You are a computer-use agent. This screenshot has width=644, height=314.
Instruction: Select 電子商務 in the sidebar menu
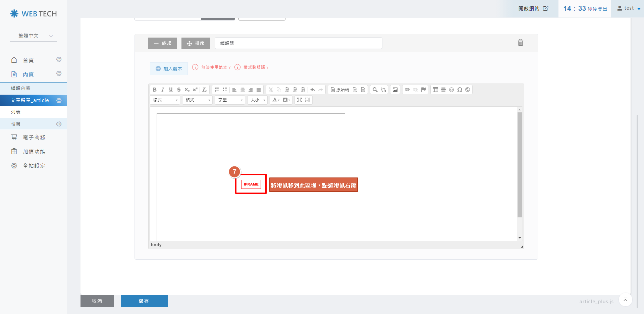coord(34,137)
